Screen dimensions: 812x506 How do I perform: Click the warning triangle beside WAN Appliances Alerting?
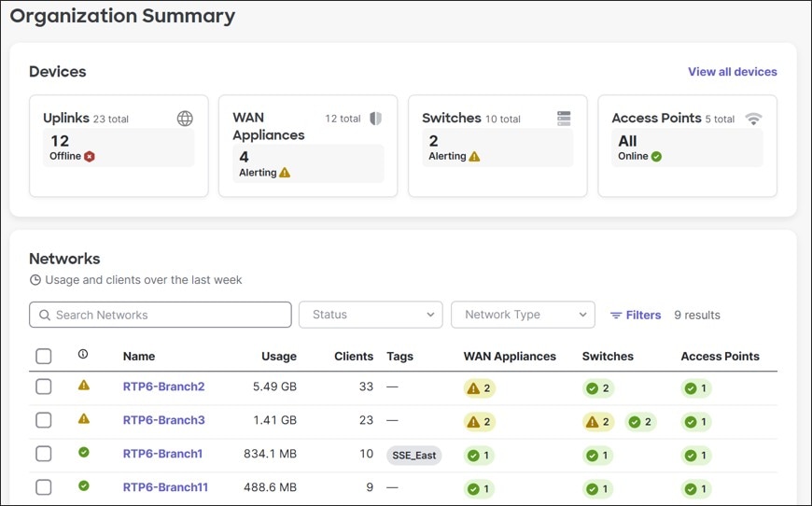[285, 173]
